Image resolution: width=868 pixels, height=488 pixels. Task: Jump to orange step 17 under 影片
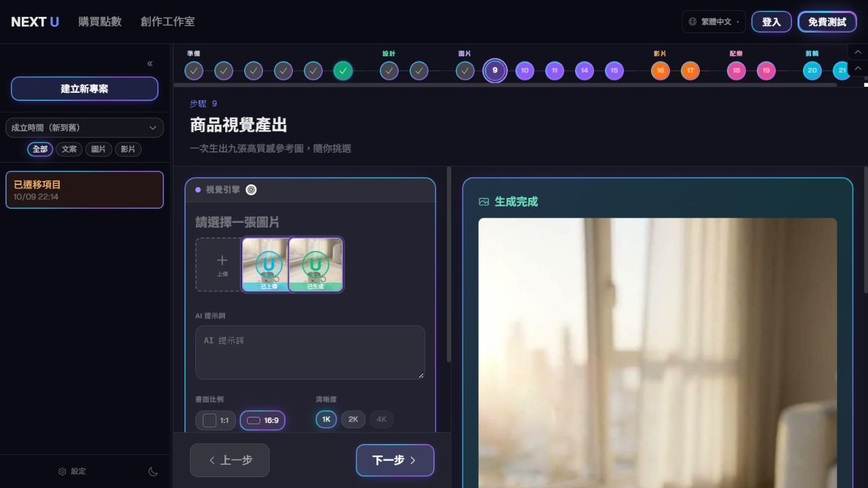(690, 70)
